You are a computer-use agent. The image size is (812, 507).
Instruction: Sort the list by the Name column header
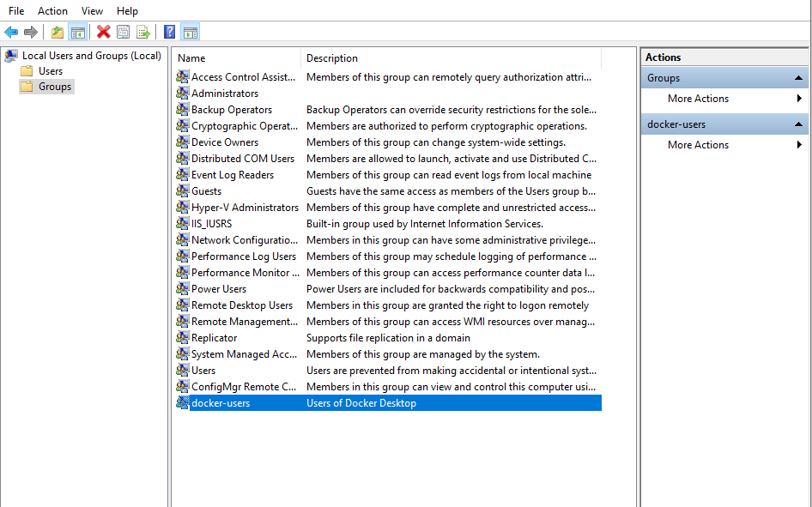[x=236, y=58]
